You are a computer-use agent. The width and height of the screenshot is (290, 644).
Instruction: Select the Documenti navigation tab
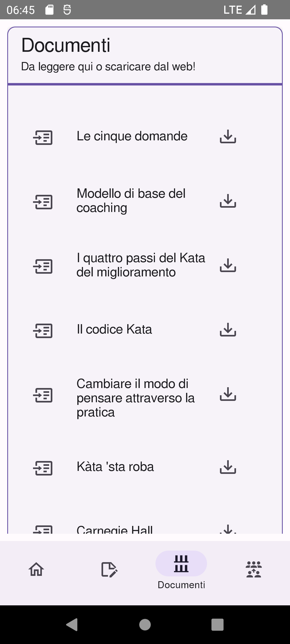coord(181,569)
